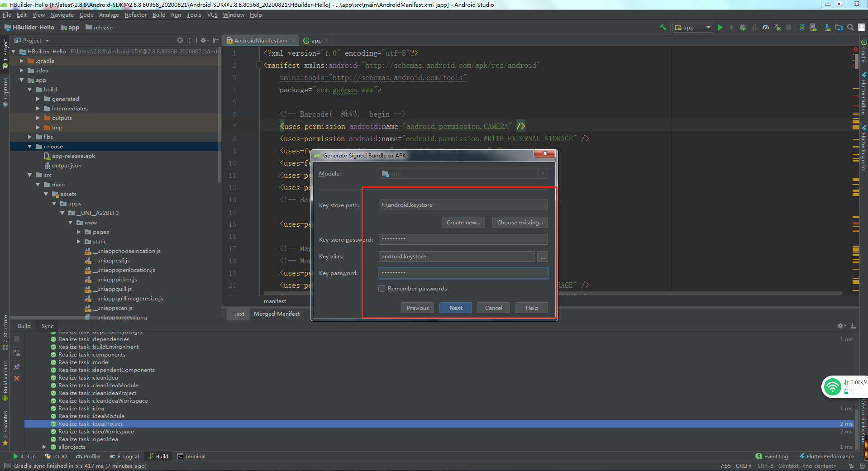Viewport: 868px width, 471px height.
Task: Open the app run configuration dropdown
Action: pos(693,27)
